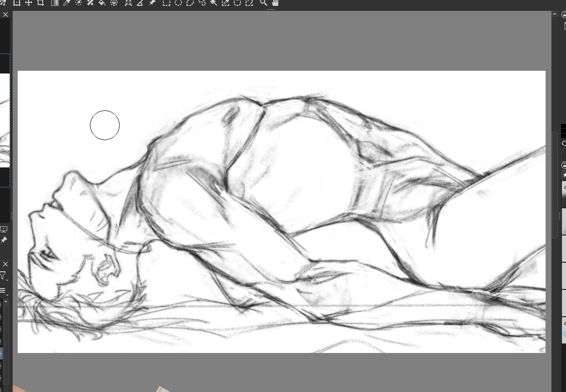Select the Bezier Curve Selection tool
The height and width of the screenshot is (392, 566).
pos(237,3)
